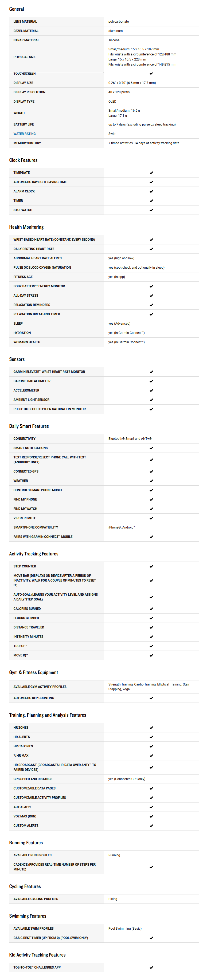Click the Find My Phone checkmark
This screenshot has height=980, width=207.
click(x=151, y=499)
